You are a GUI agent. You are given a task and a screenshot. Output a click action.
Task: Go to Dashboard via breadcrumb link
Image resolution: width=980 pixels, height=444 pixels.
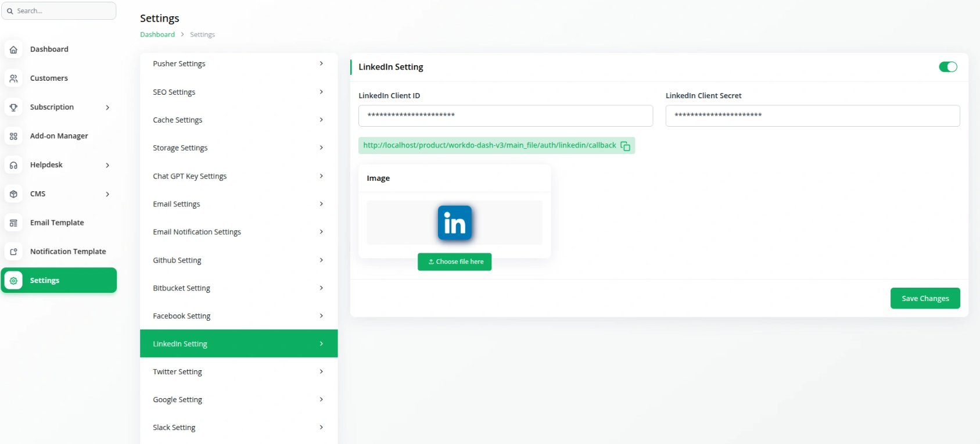point(157,34)
